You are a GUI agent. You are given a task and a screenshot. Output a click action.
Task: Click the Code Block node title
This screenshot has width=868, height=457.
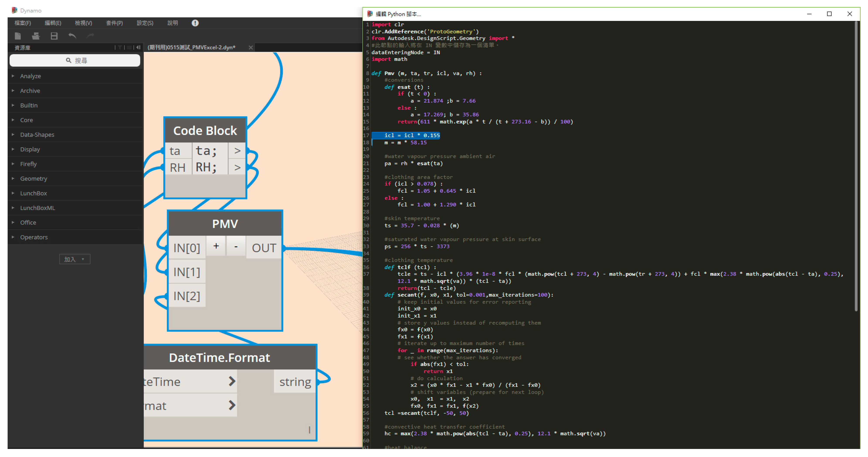(205, 131)
